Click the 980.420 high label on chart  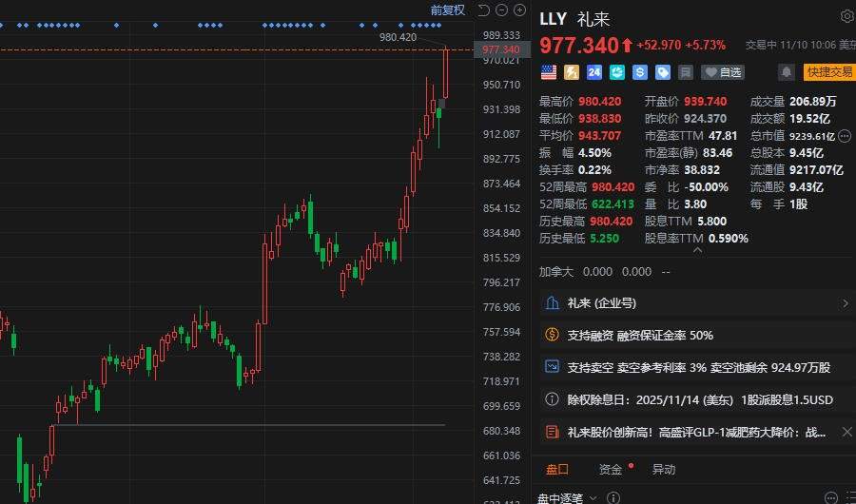(x=398, y=37)
